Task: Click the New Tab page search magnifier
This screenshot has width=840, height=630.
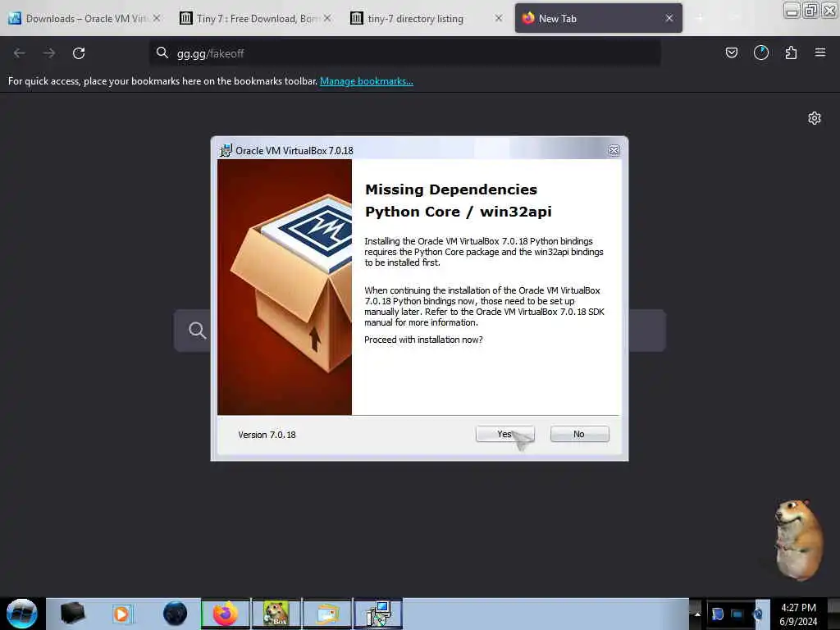Action: point(197,331)
